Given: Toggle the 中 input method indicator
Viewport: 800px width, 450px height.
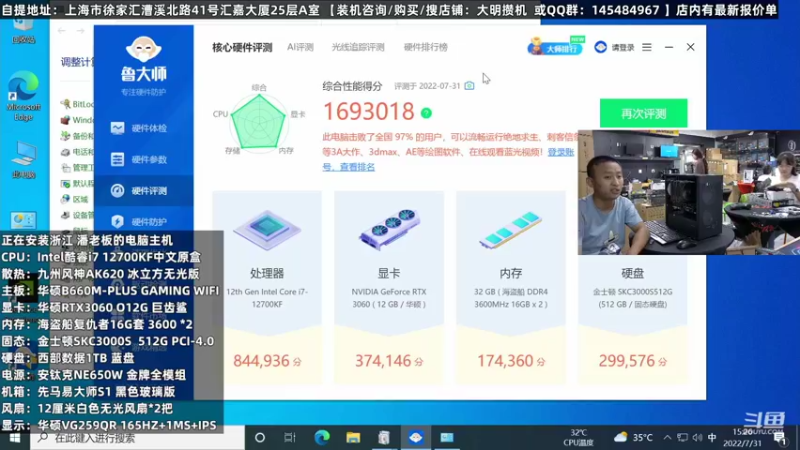Looking at the screenshot, I should (x=712, y=438).
